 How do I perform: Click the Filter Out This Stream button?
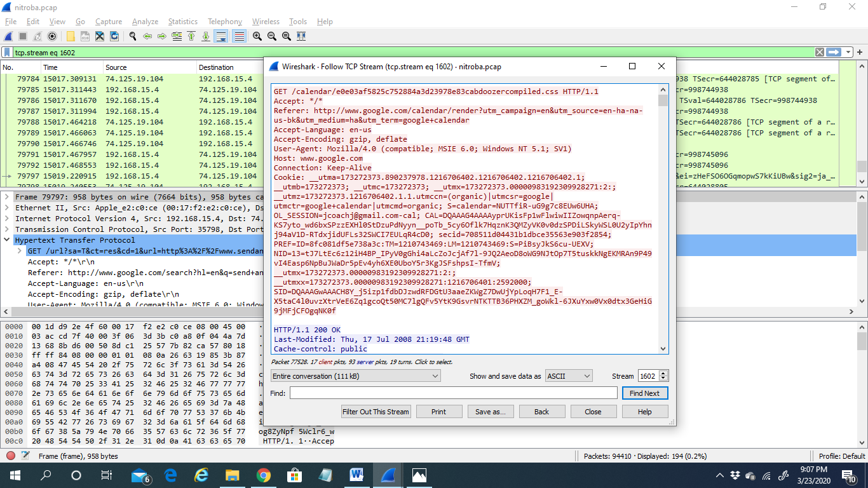376,412
